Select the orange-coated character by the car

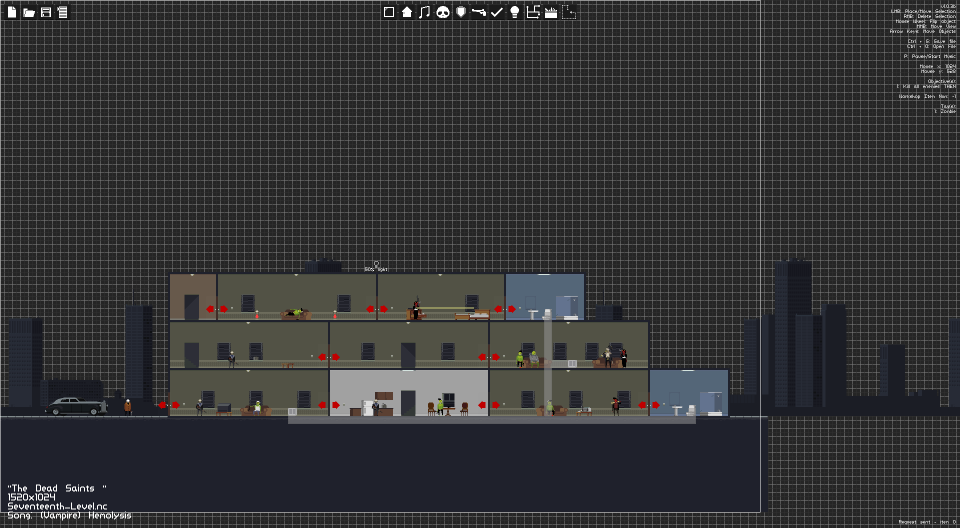[x=127, y=407]
